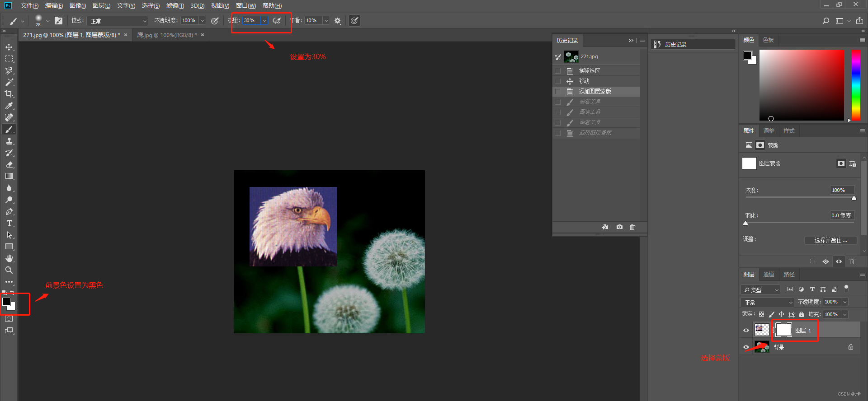Select the Horizontal Type tool
Viewport: 868px width, 401px height.
(9, 224)
